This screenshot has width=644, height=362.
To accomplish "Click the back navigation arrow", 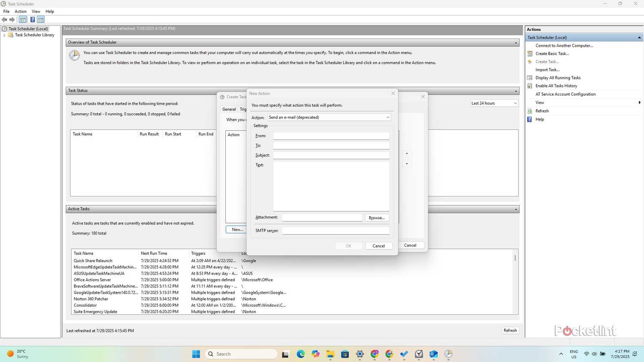I will (x=4, y=19).
